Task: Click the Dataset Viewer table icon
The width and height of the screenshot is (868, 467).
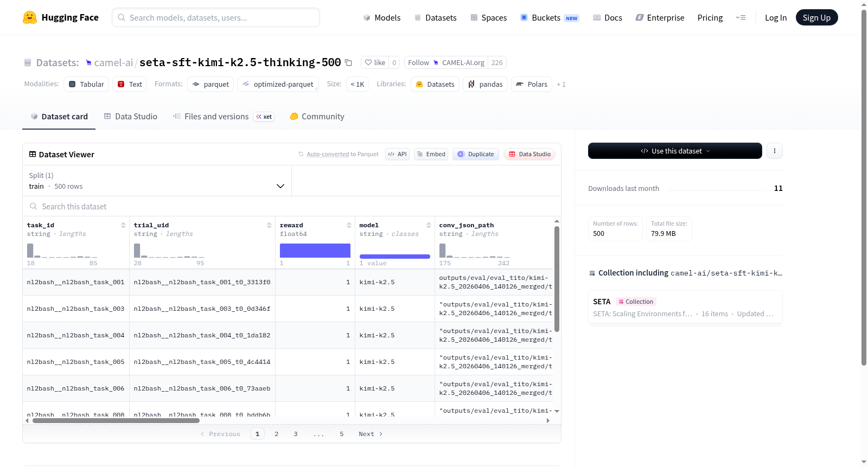Action: coord(33,155)
